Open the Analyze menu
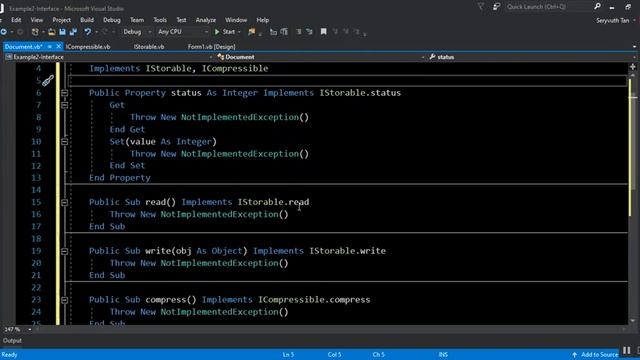The image size is (640, 360). 206,20
